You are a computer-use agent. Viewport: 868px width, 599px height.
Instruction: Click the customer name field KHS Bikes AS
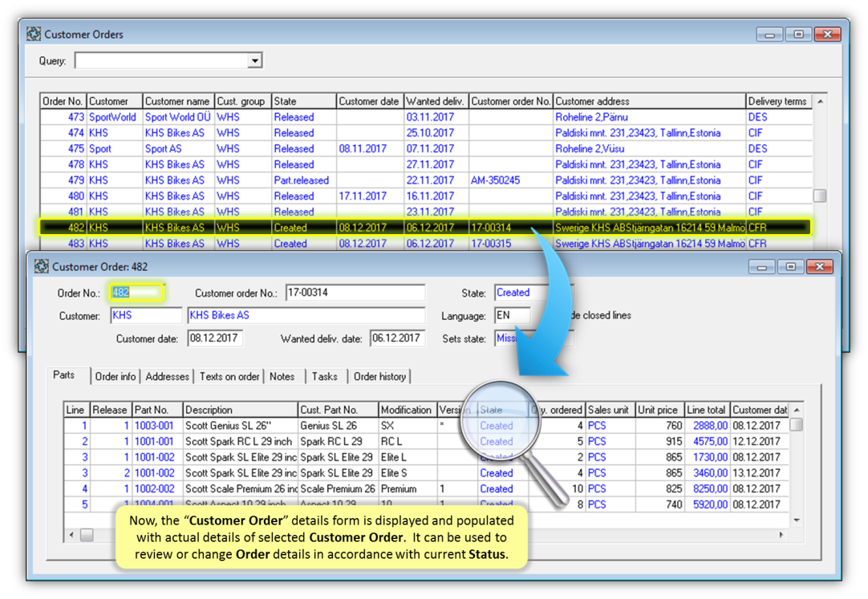point(306,315)
